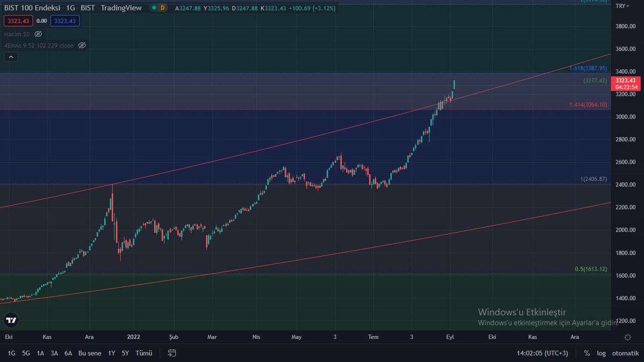Select 1Y time range
The image size is (644, 362).
112,353
